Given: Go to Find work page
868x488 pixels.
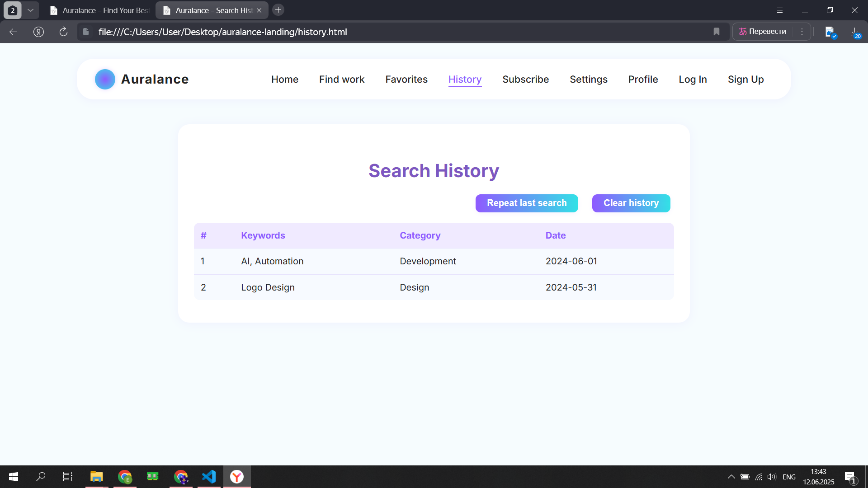Looking at the screenshot, I should 341,80.
